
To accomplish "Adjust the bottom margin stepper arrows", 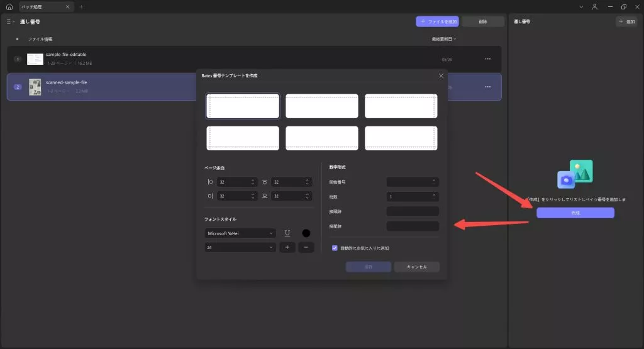I will tap(307, 196).
